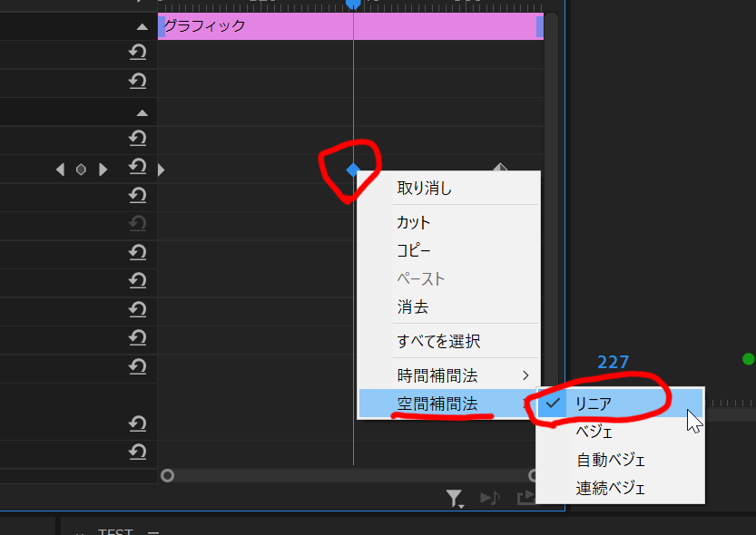
Task: Click the next keyframe arrow
Action: (102, 169)
